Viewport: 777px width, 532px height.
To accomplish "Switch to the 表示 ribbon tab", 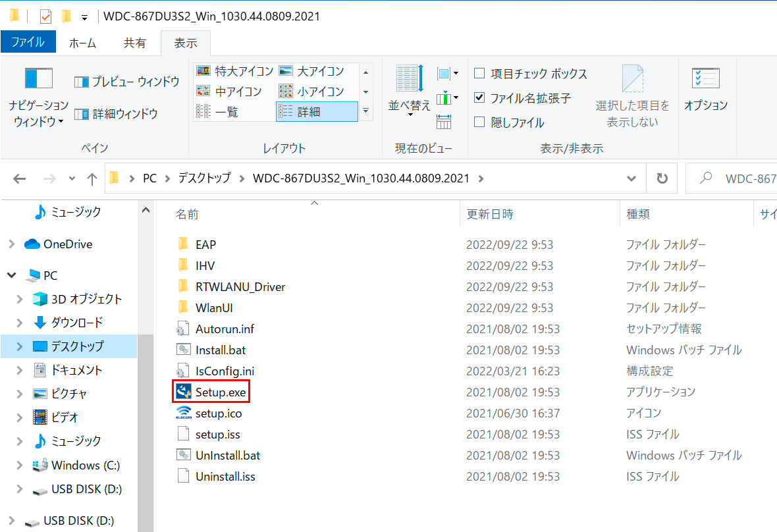I will (186, 43).
